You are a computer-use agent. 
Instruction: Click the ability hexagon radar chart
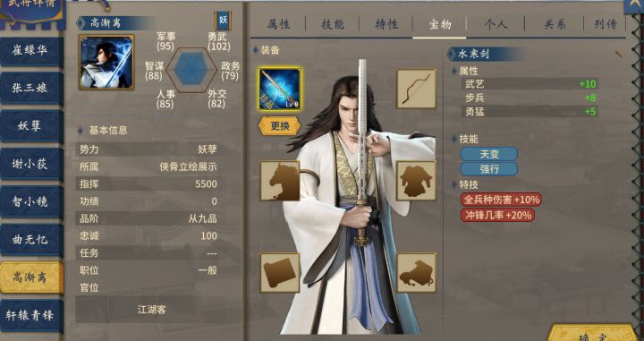(191, 70)
